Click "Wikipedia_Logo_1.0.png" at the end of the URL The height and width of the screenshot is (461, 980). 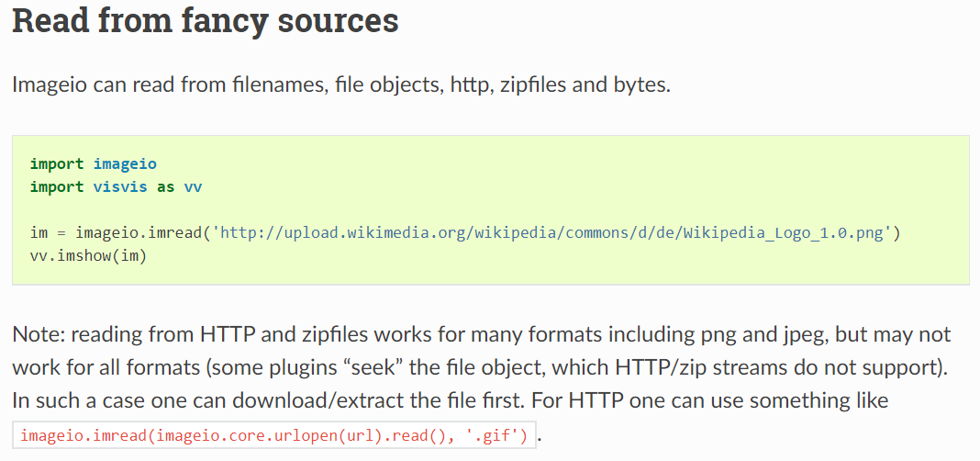tap(786, 233)
